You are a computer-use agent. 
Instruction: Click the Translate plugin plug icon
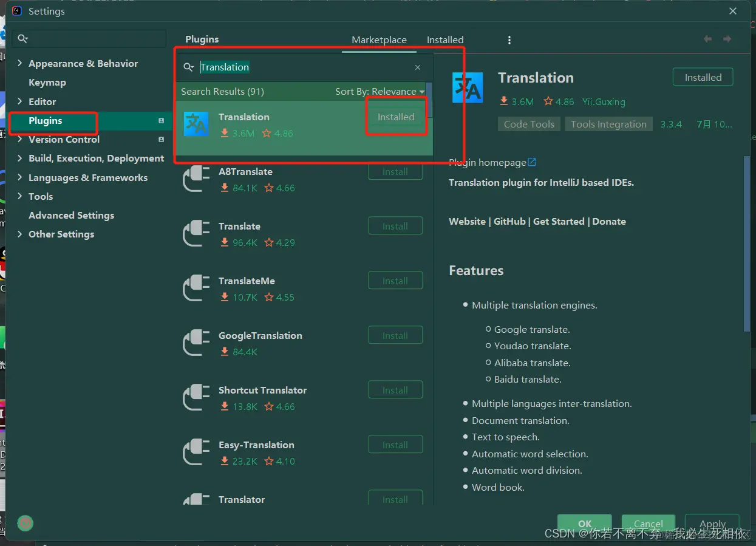point(196,234)
